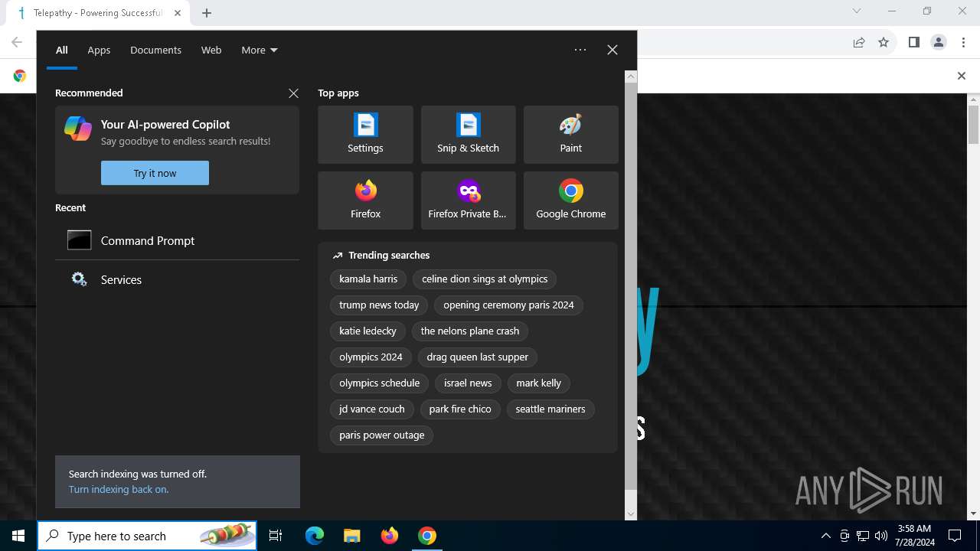Select olympics 2024 trending chip
Viewport: 980px width, 551px height.
click(x=371, y=357)
